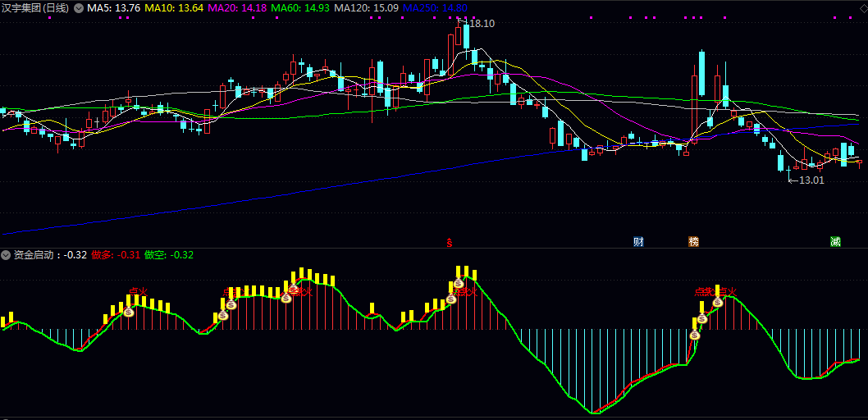This screenshot has height=420, width=868.
Task: Click the first money bag under 点火
Action: (129, 312)
